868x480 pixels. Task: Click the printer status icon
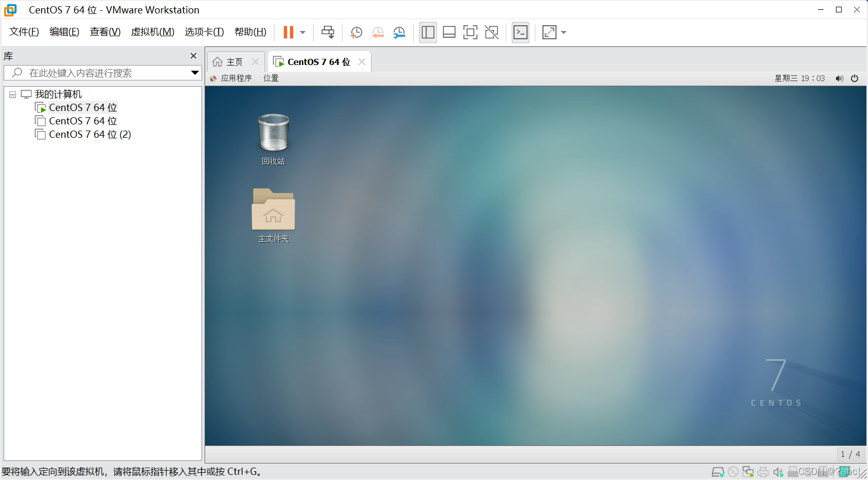(763, 472)
